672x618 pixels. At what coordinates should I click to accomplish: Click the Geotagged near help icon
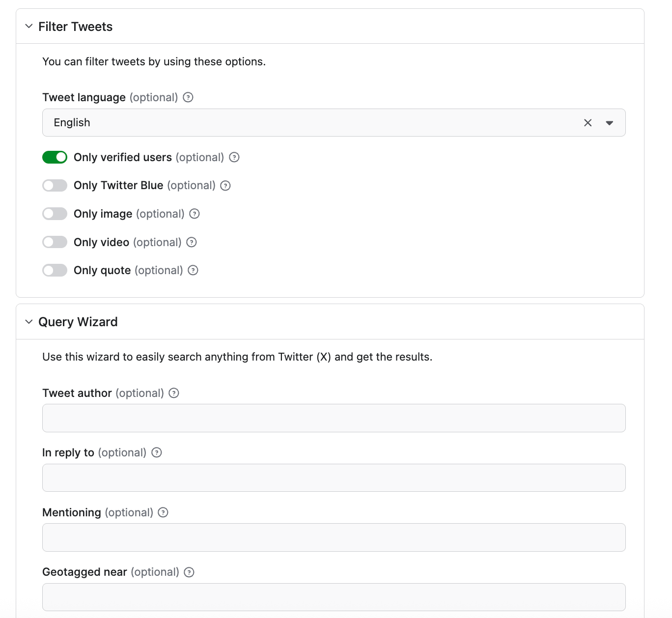click(x=189, y=572)
